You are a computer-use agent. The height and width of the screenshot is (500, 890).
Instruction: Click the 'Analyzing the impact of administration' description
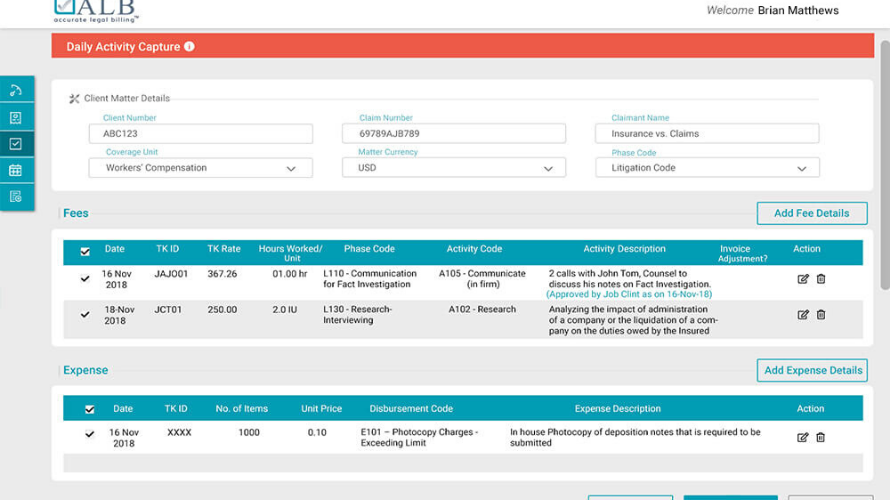(633, 320)
